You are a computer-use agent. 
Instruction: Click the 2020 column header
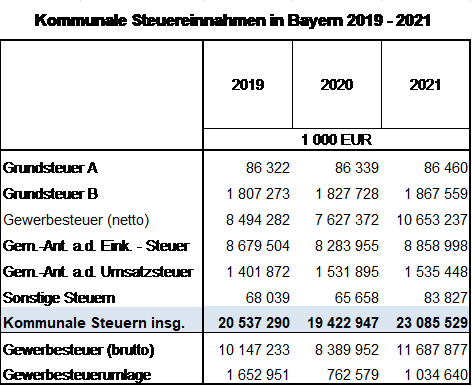click(337, 85)
